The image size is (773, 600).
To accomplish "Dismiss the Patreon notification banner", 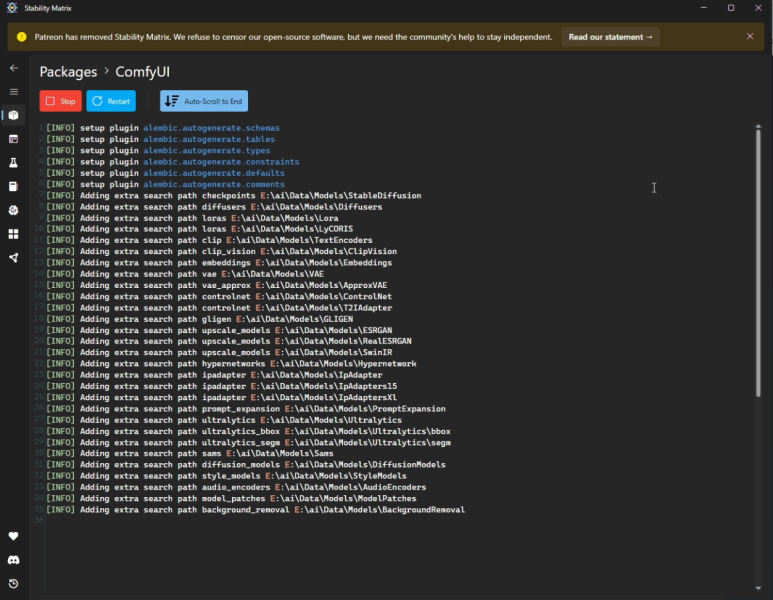I will pos(750,36).
